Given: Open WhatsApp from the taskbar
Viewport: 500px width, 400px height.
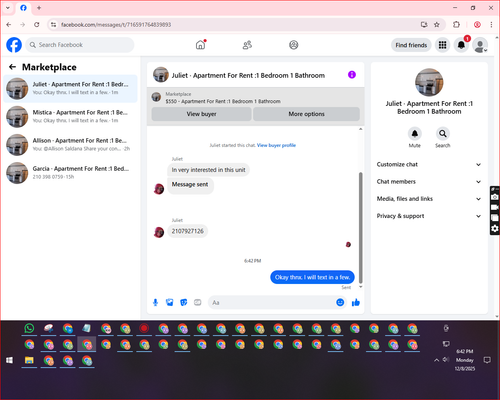Looking at the screenshot, I should coord(29,328).
